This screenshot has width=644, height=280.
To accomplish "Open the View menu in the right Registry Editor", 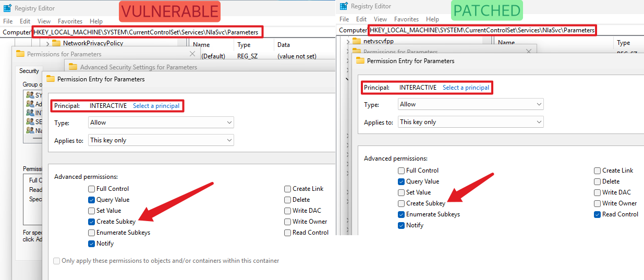I will [380, 19].
